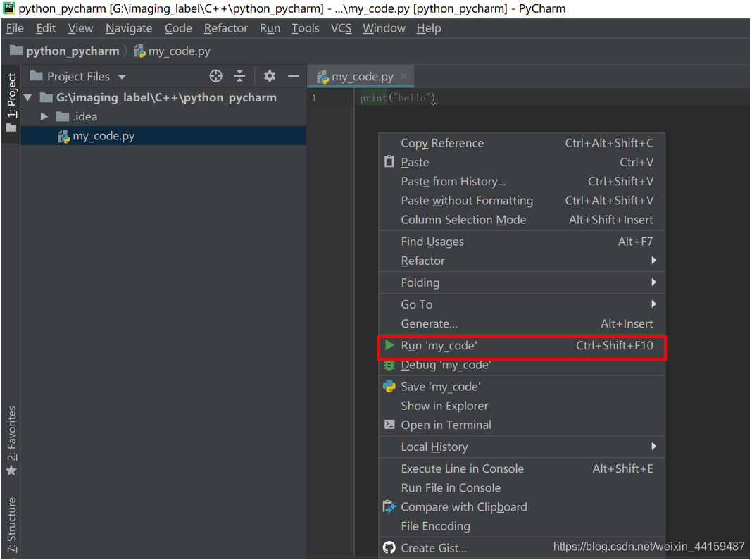Viewport: 752px width, 560px height.
Task: Hide the Project panel with minus icon
Action: (x=293, y=76)
